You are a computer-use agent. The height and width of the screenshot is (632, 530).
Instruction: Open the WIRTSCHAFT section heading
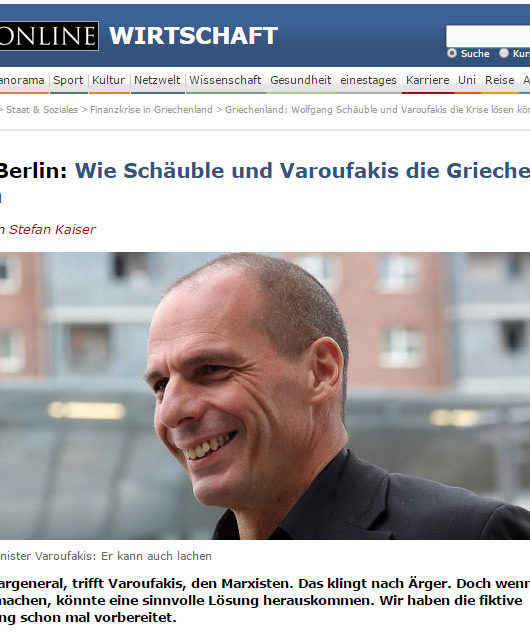tap(193, 36)
